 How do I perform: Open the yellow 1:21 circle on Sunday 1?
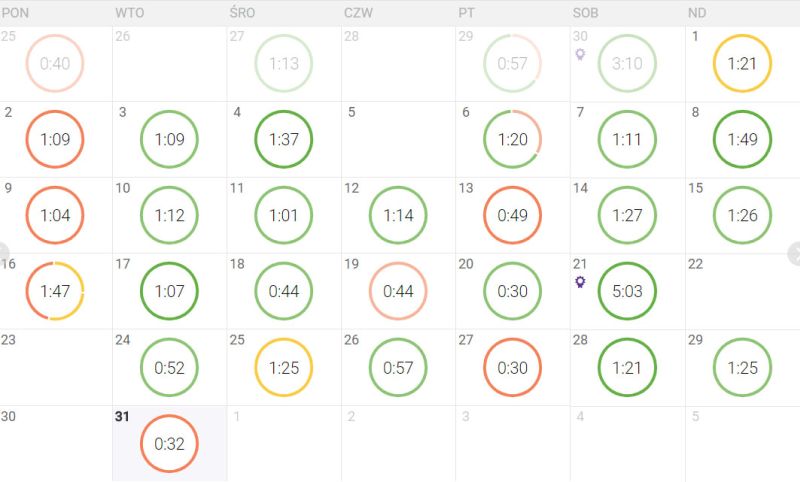click(742, 63)
